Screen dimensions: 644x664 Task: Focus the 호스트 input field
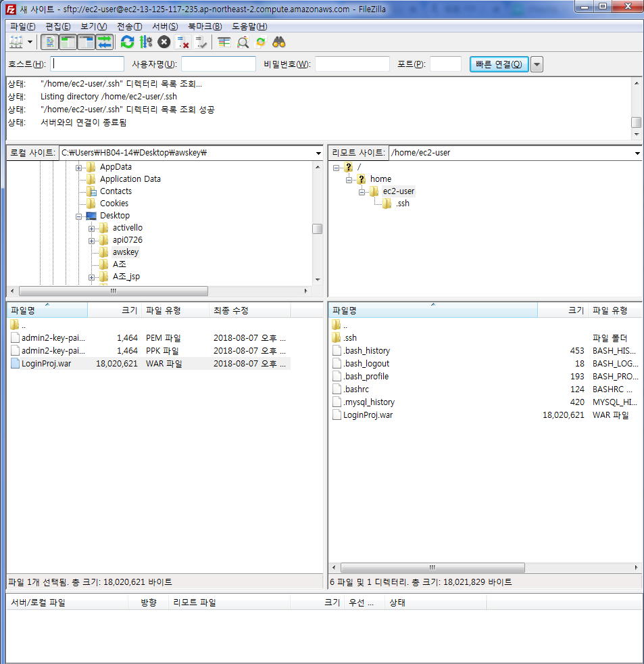[x=87, y=64]
